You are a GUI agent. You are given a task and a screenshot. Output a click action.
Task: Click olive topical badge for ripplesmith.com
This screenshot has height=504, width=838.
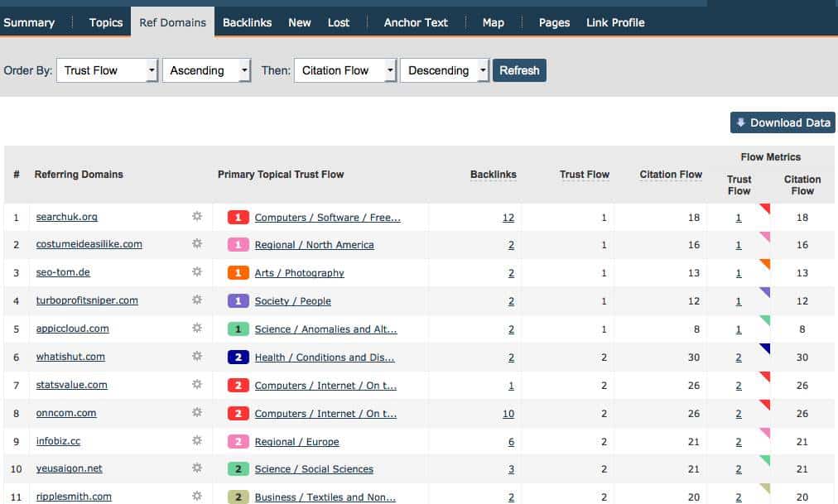coord(238,497)
